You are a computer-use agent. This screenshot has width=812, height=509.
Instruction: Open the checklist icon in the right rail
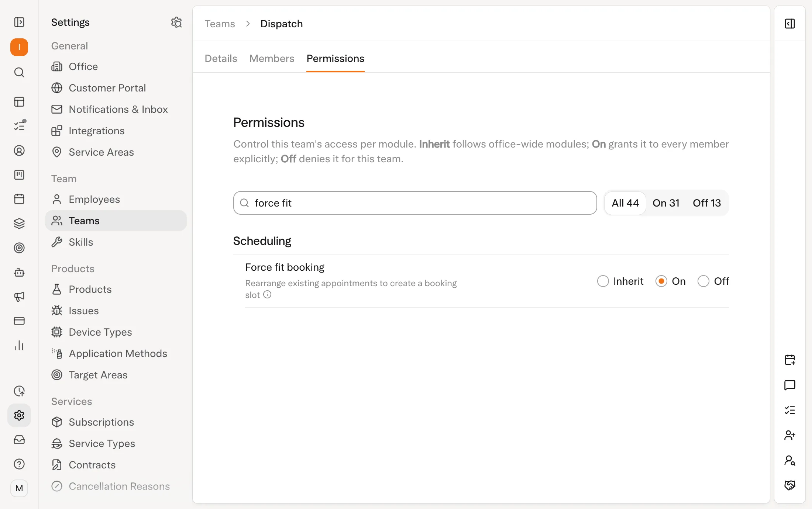pos(790,410)
